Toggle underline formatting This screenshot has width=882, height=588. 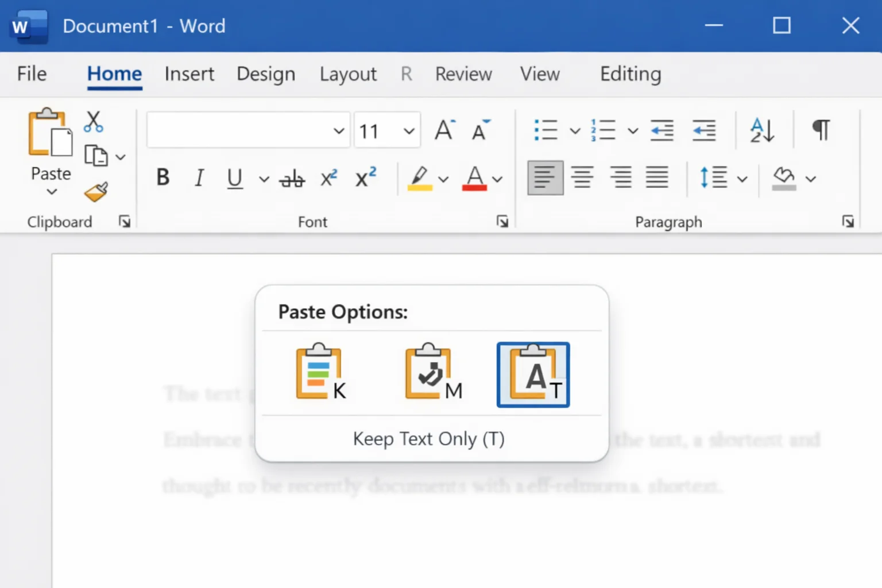point(234,179)
